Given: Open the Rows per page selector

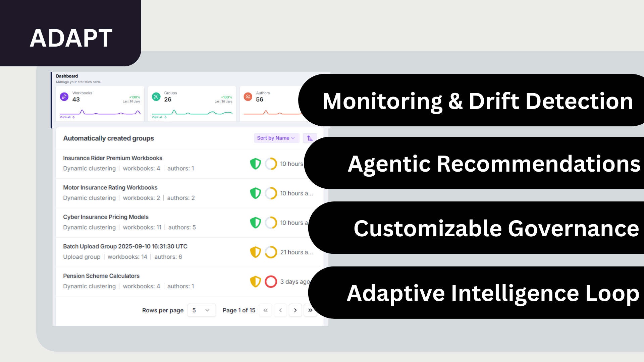Looking at the screenshot, I should 201,310.
